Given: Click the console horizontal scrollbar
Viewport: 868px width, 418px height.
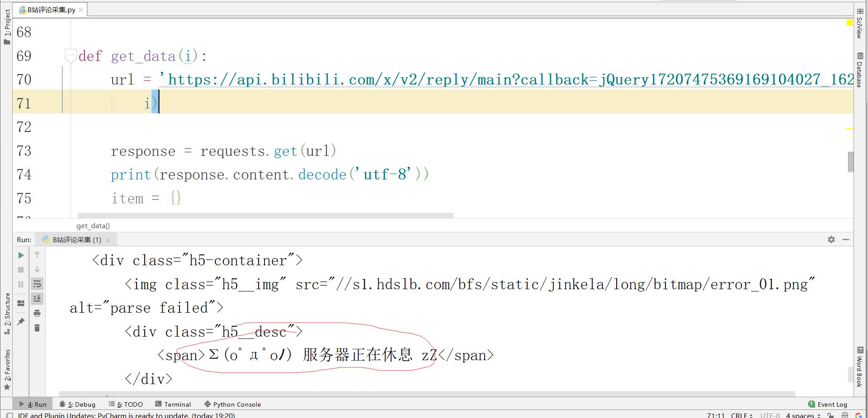Looking at the screenshot, I should point(427,394).
